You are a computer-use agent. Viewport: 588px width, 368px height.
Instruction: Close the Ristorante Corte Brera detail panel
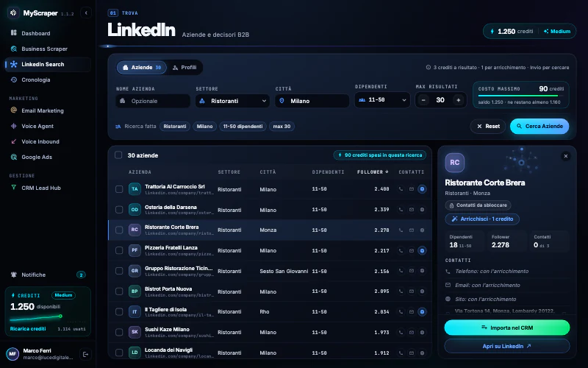565,156
